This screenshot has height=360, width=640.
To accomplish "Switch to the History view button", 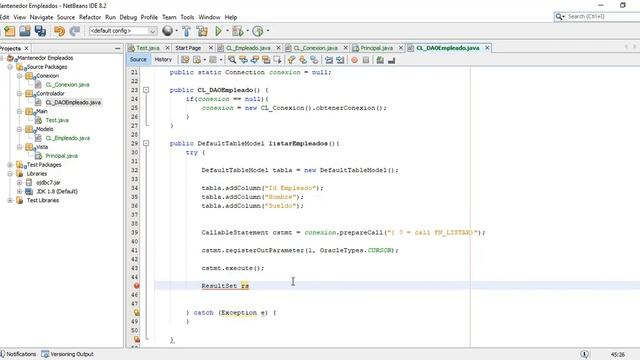I will (163, 60).
